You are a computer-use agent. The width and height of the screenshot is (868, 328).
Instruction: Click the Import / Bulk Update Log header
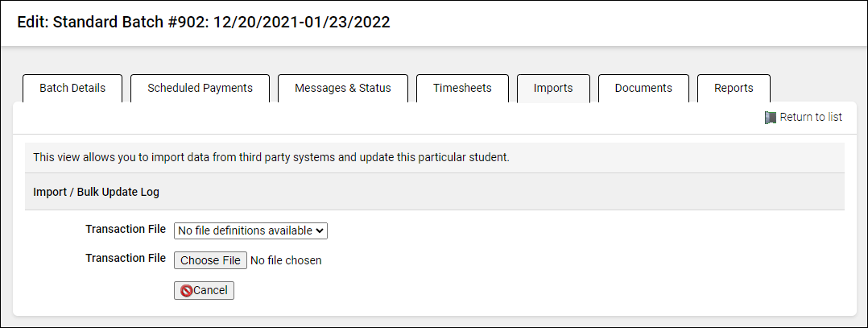click(x=96, y=193)
